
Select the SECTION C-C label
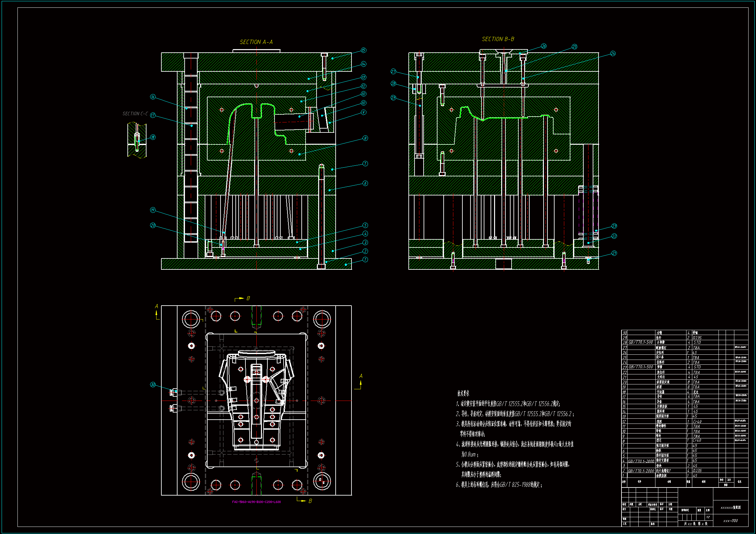[x=135, y=114]
